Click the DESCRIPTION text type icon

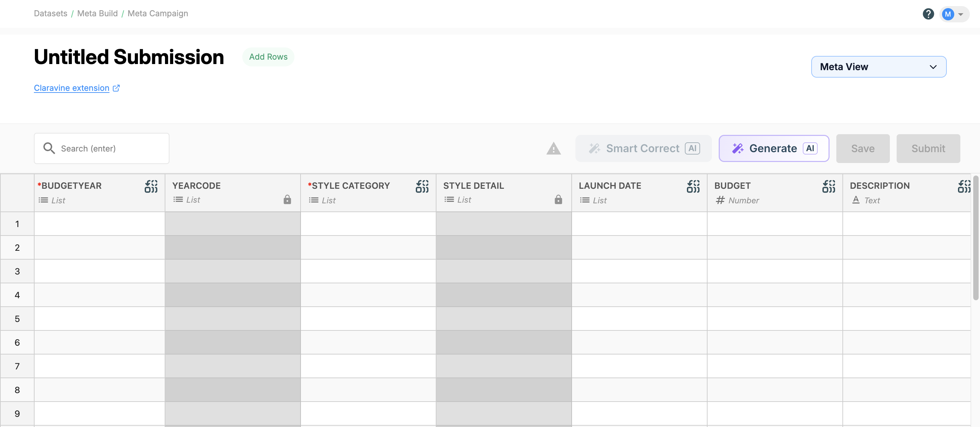[856, 200]
